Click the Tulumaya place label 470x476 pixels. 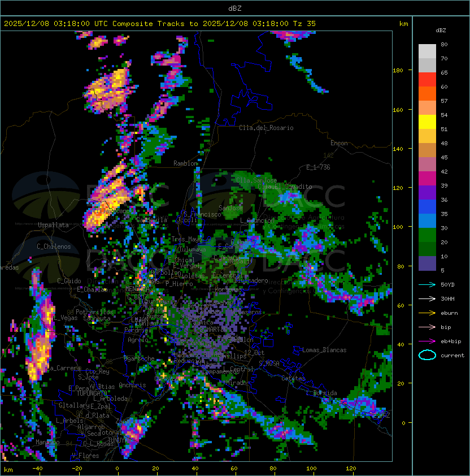pyautogui.click(x=193, y=249)
